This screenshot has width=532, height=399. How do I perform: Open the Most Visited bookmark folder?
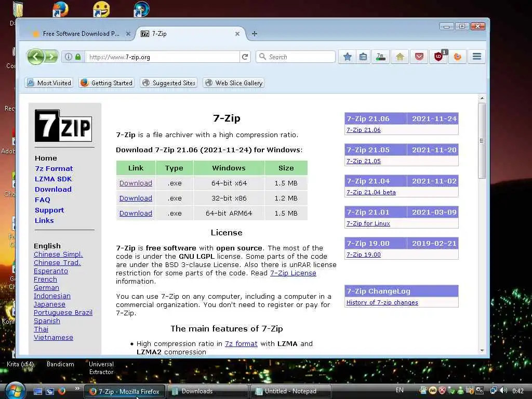49,83
